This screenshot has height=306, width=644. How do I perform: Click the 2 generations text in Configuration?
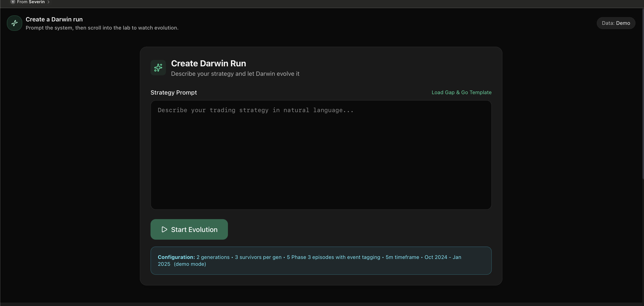click(x=213, y=257)
